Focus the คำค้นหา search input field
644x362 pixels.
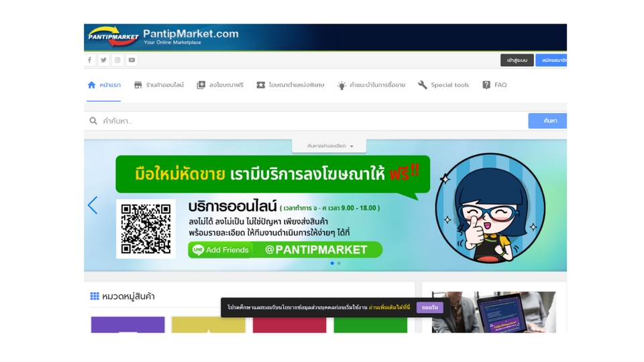tap(306, 121)
